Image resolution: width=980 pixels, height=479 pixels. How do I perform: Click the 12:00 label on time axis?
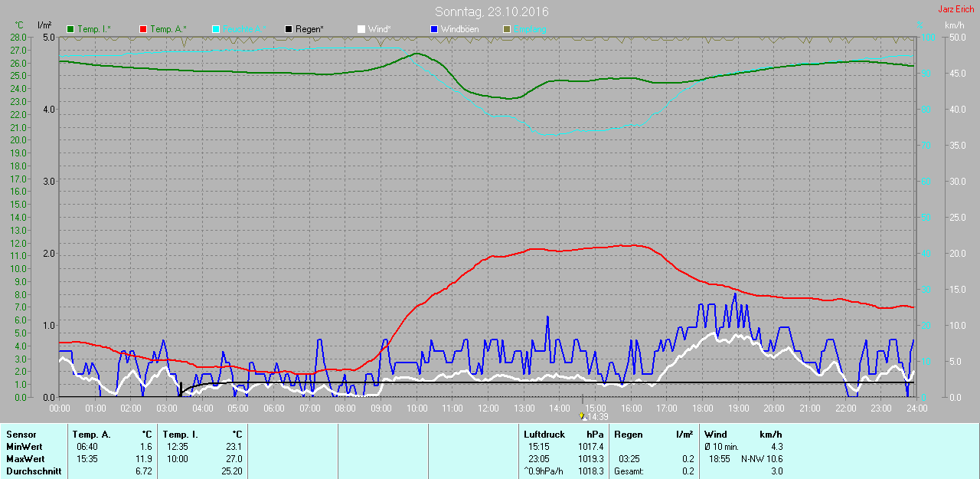coord(488,408)
